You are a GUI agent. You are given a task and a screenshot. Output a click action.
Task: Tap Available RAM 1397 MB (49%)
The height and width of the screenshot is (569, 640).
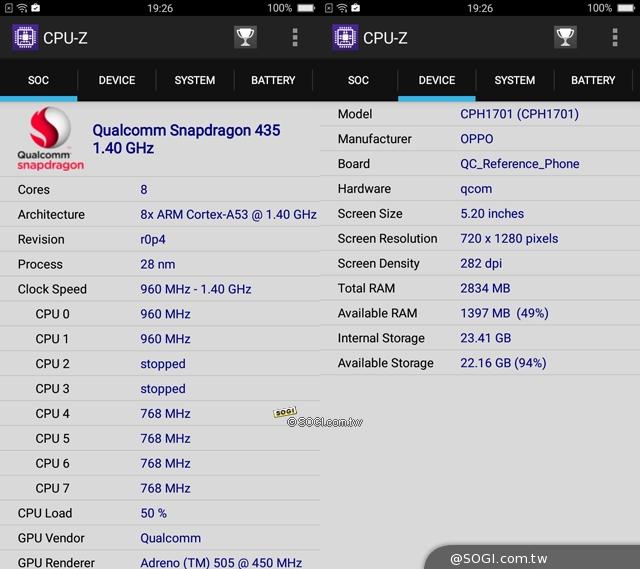click(504, 313)
